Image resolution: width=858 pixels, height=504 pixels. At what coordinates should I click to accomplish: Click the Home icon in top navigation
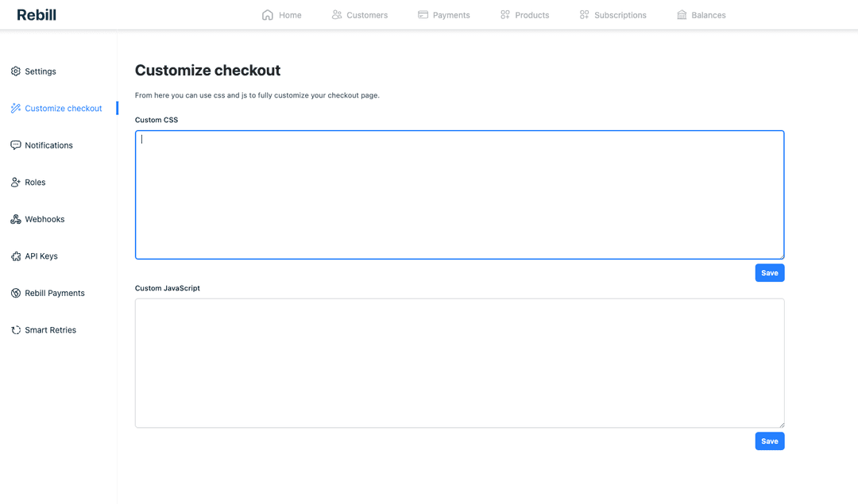coord(267,14)
